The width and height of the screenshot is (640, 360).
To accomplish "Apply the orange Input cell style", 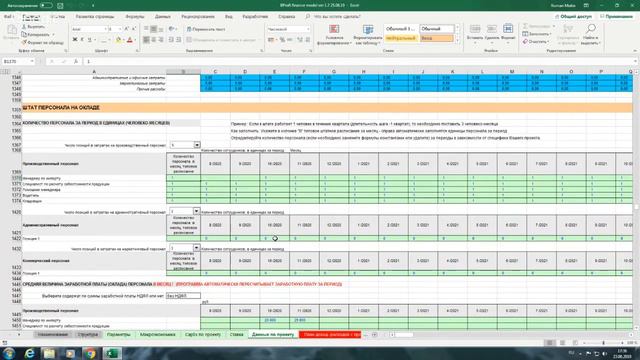I will coord(436,38).
